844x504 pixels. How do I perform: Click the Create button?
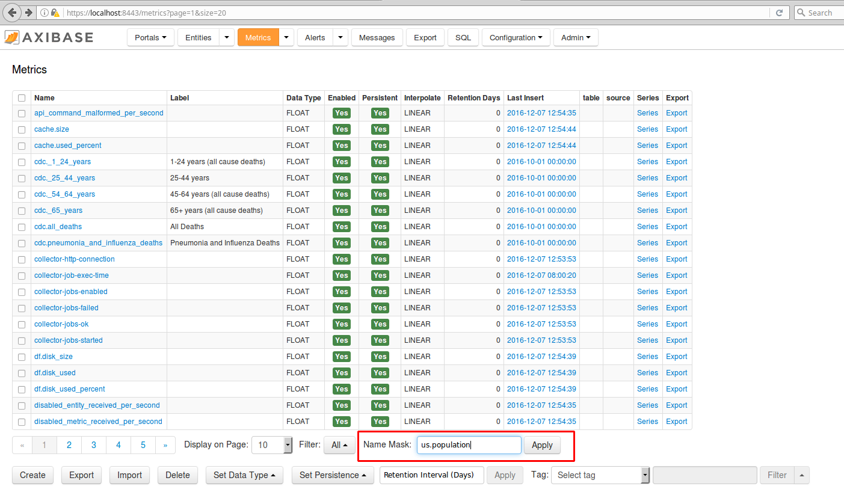click(x=32, y=475)
